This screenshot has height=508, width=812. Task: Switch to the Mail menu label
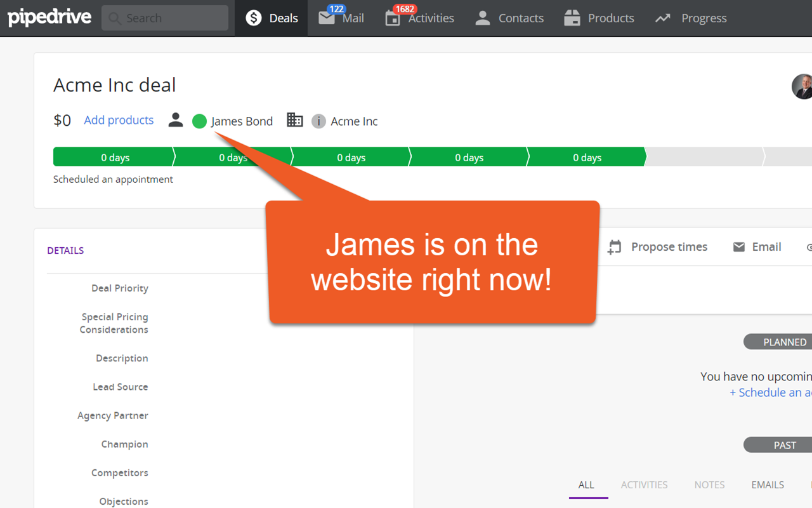(x=353, y=18)
